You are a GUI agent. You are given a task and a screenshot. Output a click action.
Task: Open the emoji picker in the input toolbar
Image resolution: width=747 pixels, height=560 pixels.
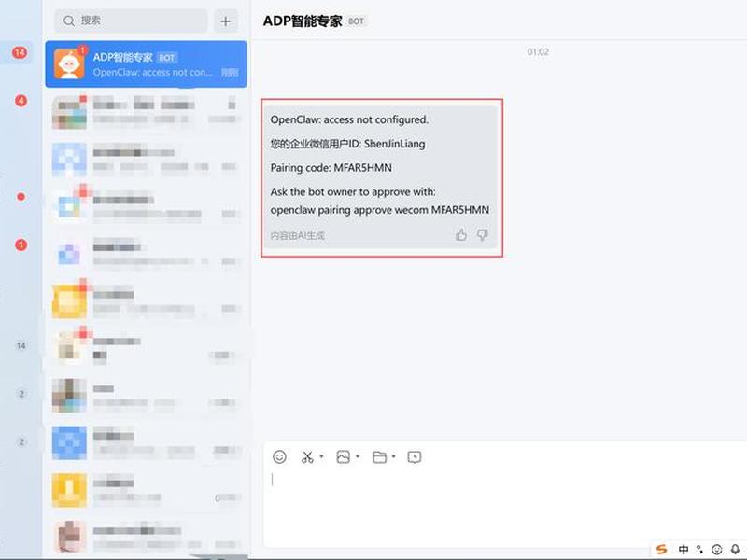click(x=279, y=457)
